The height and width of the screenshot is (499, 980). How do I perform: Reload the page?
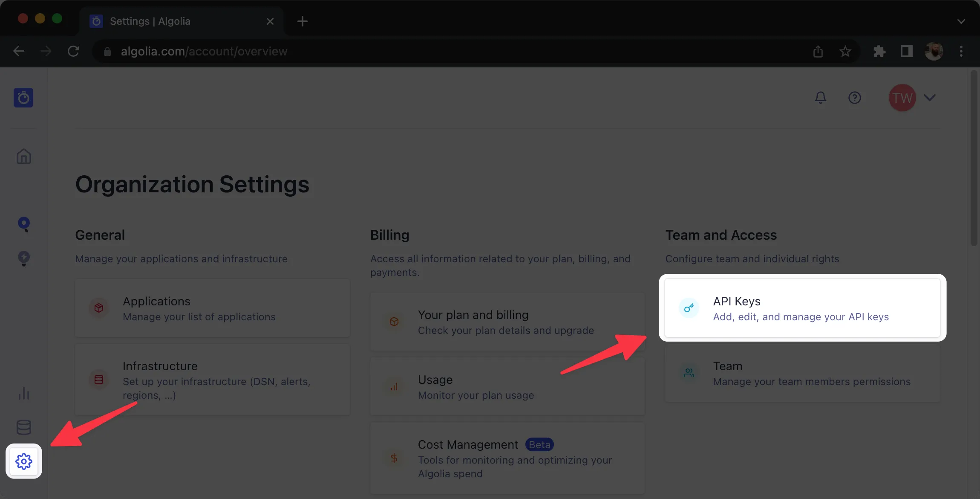[73, 51]
